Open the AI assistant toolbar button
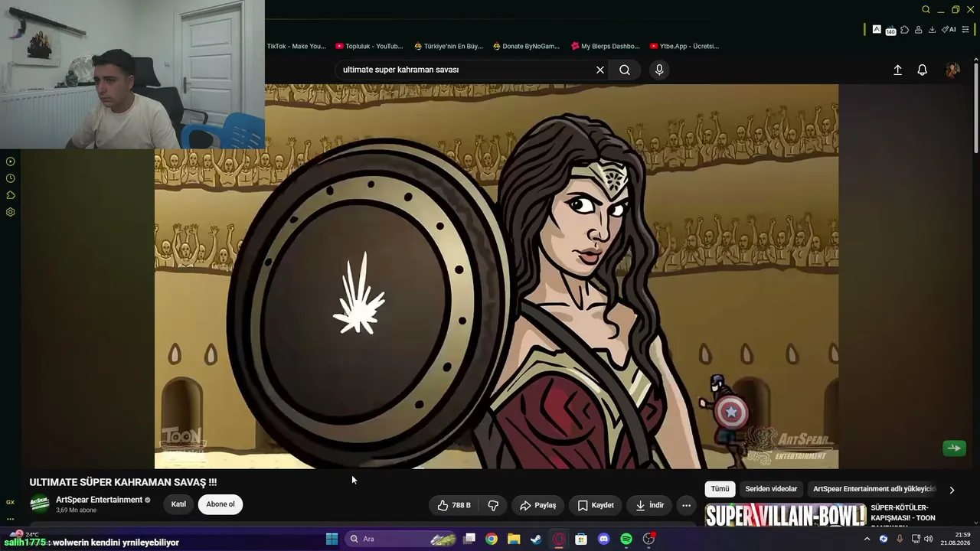980x551 pixels. [949, 30]
